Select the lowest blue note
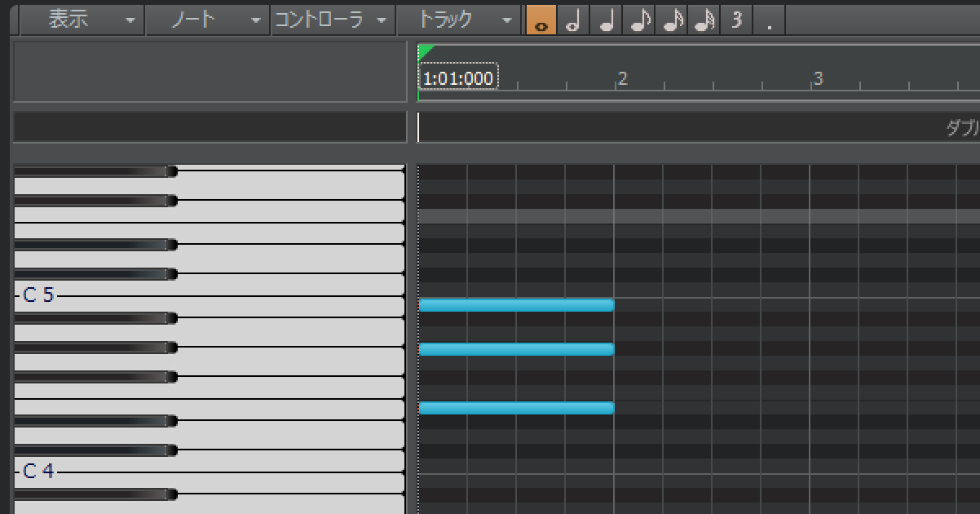The image size is (980, 514). pyautogui.click(x=515, y=406)
